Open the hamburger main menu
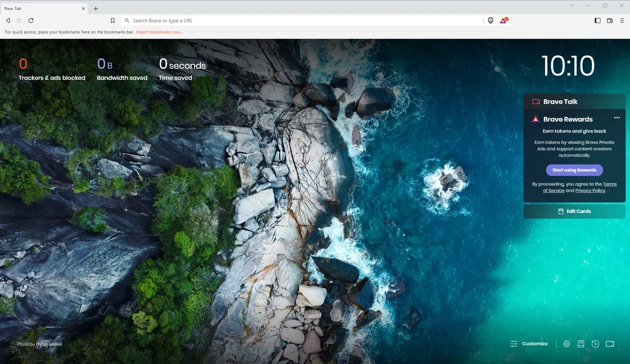The width and height of the screenshot is (630, 364). 622,20
